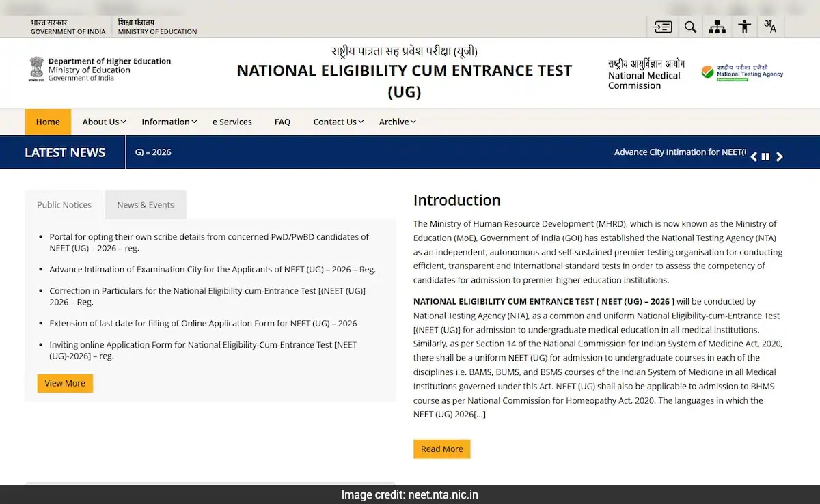This screenshot has width=820, height=504.
Task: Open the Advance Intimation of Examination City notice
Action: [x=213, y=270]
